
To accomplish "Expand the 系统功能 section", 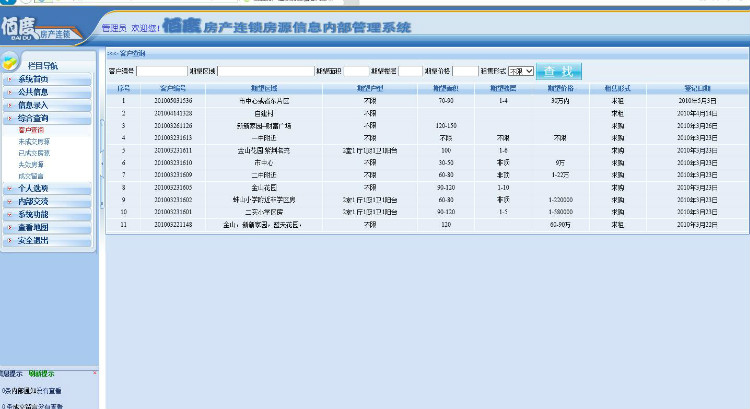I will coord(47,214).
